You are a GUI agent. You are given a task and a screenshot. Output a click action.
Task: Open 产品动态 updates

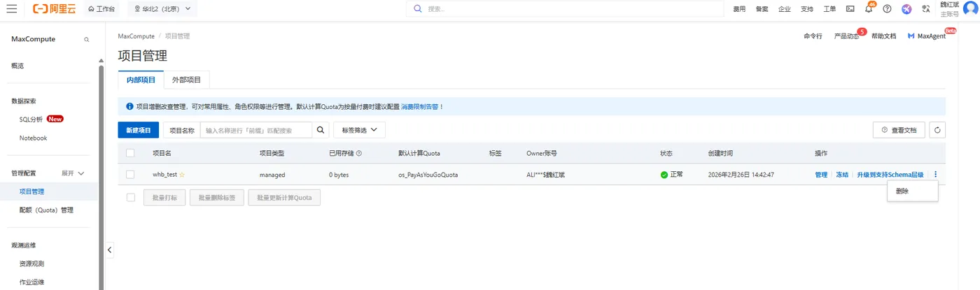tap(846, 36)
